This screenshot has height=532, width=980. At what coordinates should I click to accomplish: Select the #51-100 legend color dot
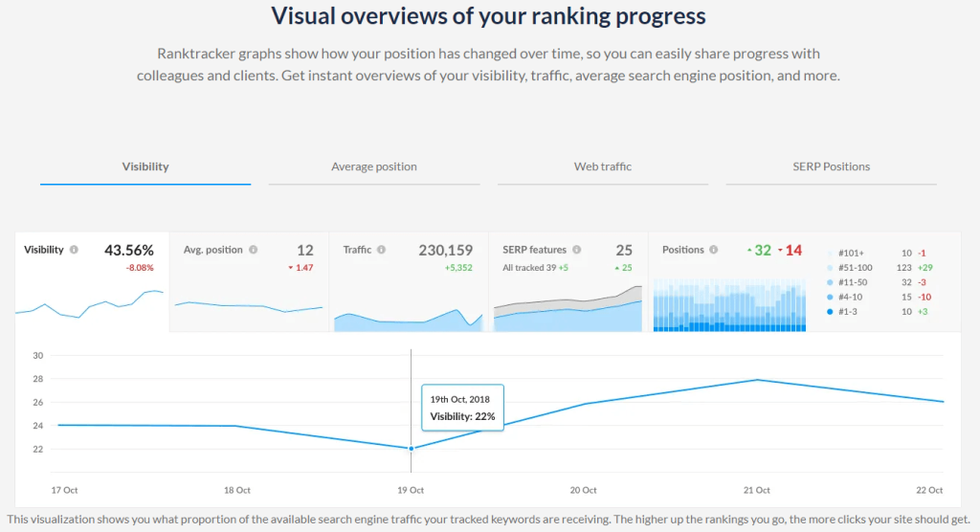coord(829,268)
